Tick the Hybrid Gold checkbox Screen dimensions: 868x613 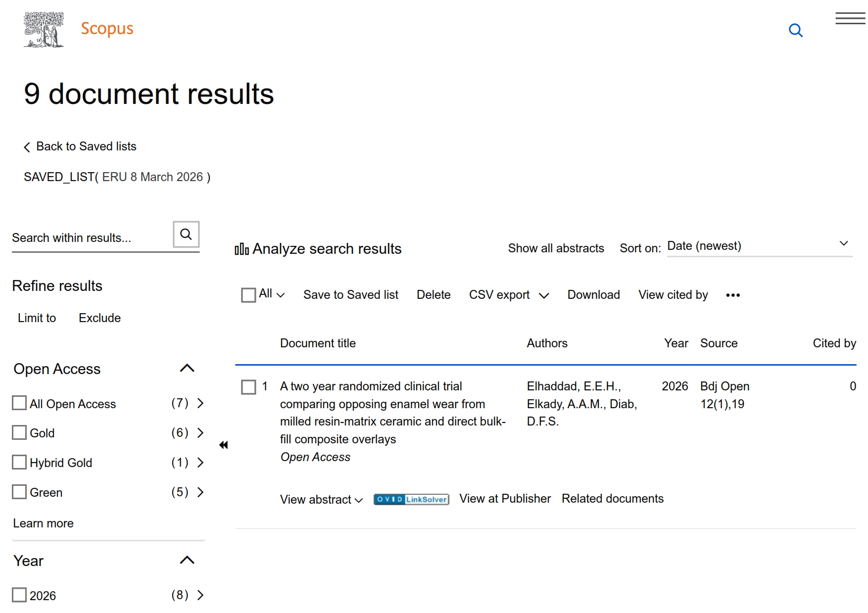(19, 463)
